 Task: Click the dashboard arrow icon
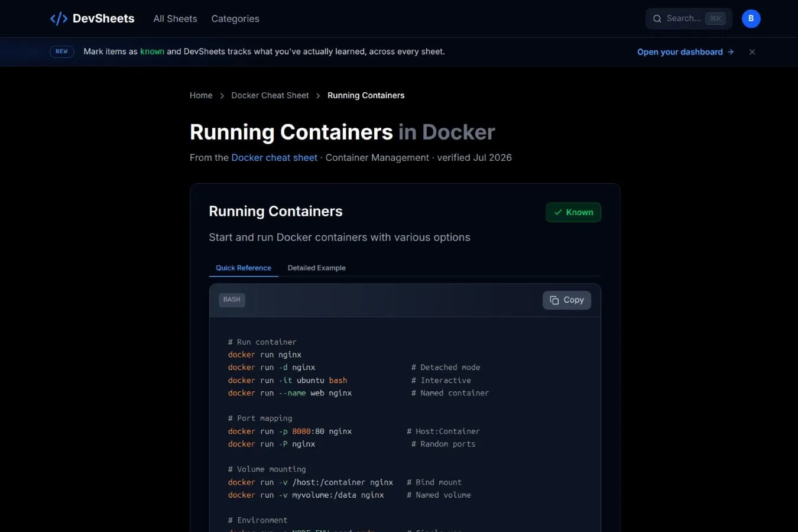point(731,52)
